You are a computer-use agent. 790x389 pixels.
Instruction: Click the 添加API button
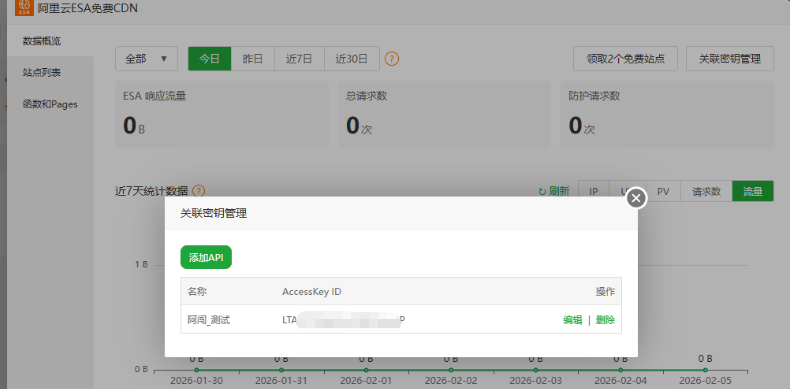pyautogui.click(x=206, y=257)
